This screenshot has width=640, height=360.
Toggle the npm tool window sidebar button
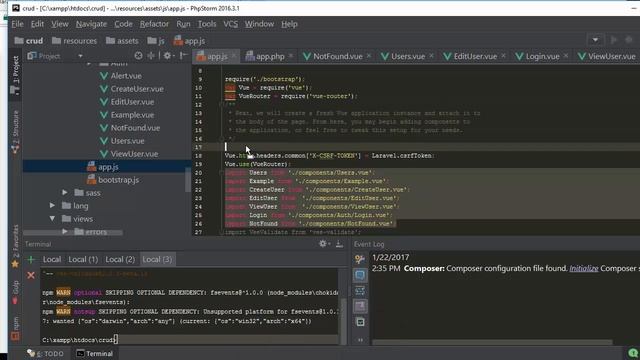coord(16,328)
